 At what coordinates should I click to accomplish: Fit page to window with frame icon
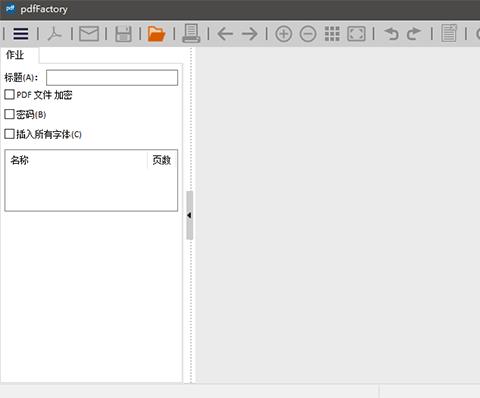tap(356, 34)
